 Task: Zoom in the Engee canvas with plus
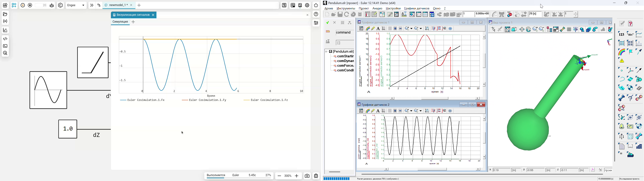pos(297,176)
